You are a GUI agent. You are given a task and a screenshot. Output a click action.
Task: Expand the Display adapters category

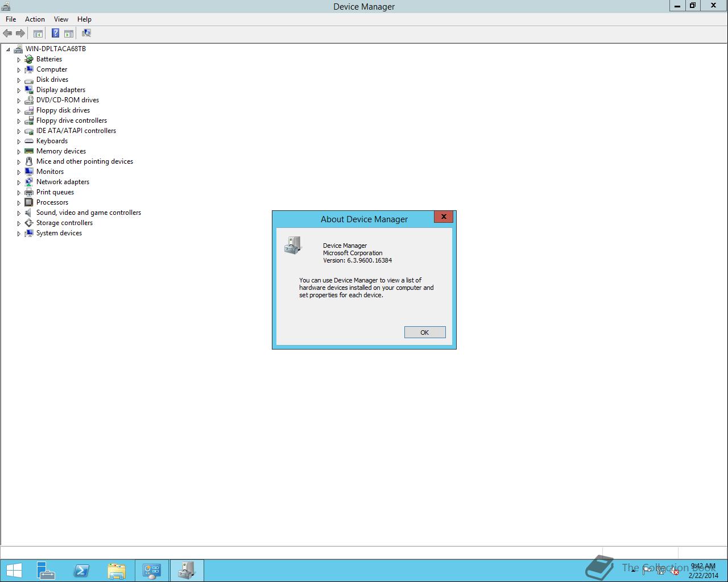click(19, 90)
